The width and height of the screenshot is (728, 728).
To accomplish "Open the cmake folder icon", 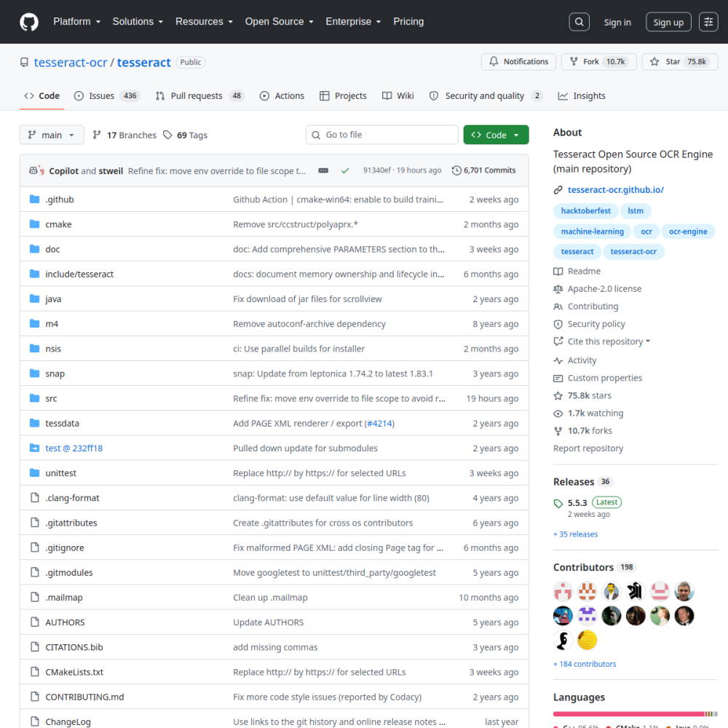I will pyautogui.click(x=34, y=224).
